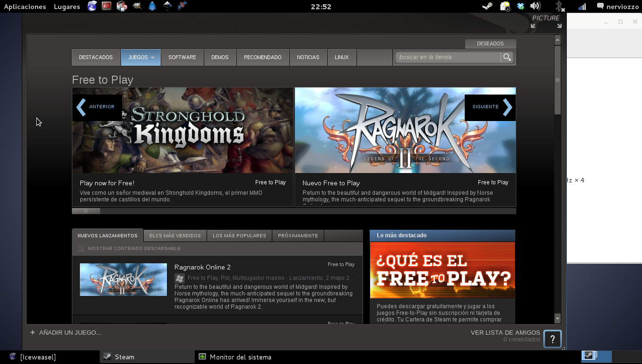Click the buscar en la tienda search field

(447, 57)
